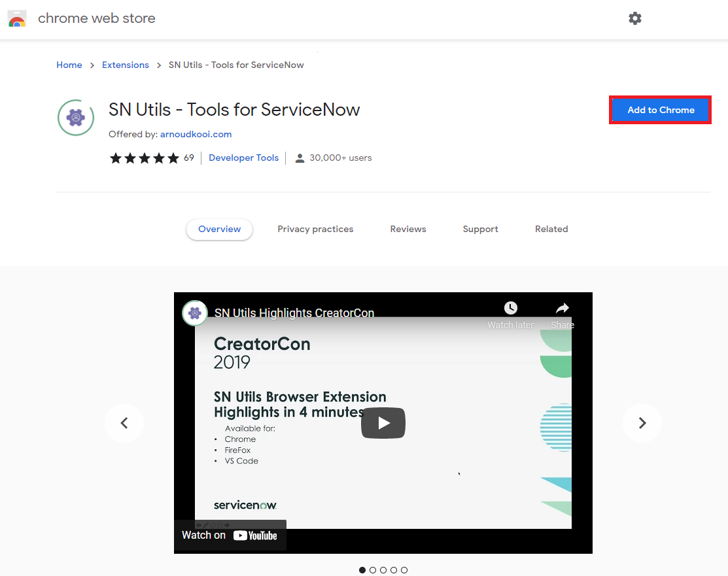Click the SN Utils extension gear icon
Viewport: 728px width, 576px height.
click(76, 118)
